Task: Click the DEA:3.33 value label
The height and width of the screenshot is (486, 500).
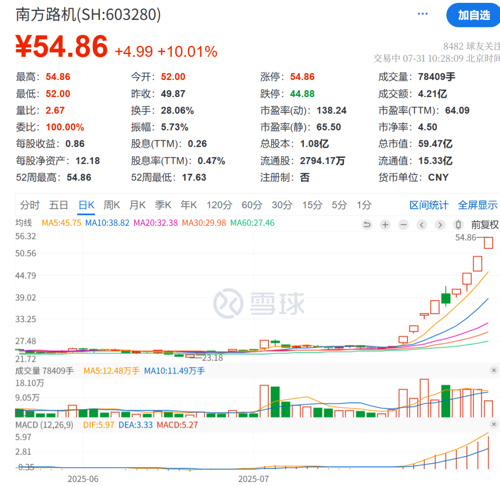Action: [136, 425]
